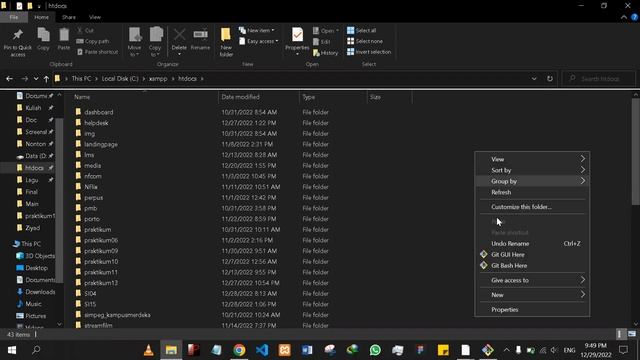Collapse the ribbon with the chevron
The width and height of the screenshot is (640, 360).
(624, 17)
